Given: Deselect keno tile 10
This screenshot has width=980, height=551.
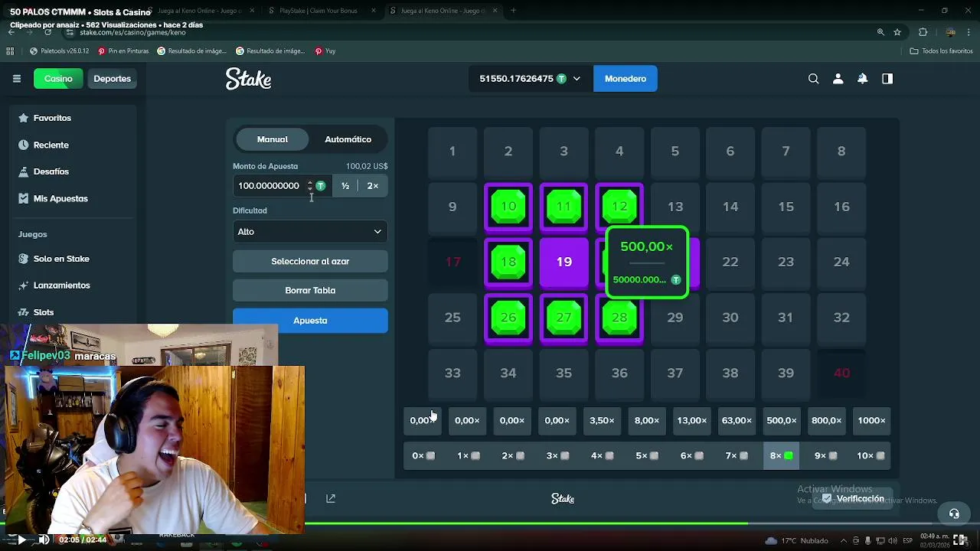Looking at the screenshot, I should click(508, 207).
